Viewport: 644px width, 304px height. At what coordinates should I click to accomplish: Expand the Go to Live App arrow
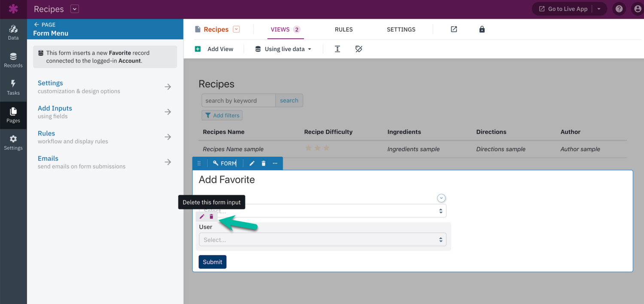(599, 9)
